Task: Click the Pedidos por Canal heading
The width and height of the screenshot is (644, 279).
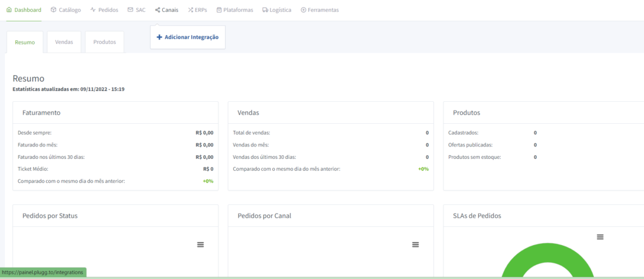Action: pos(265,216)
